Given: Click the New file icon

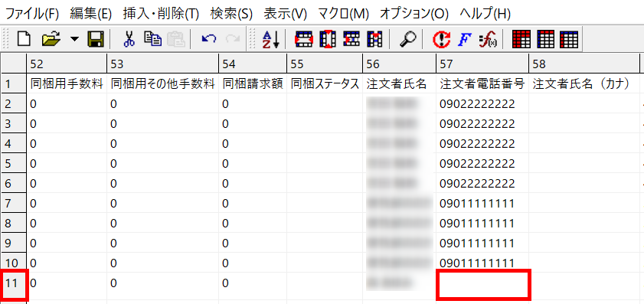Looking at the screenshot, I should click(24, 39).
